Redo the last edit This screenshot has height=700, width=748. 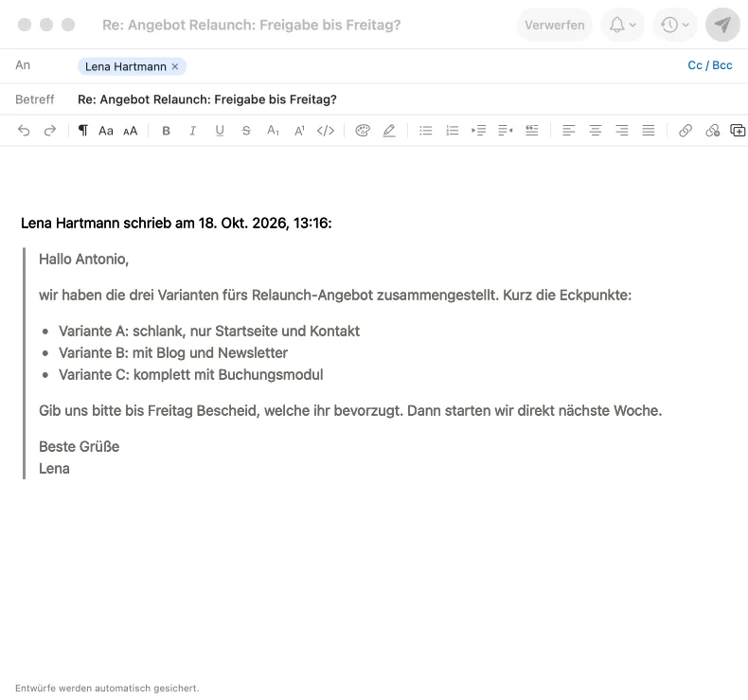pyautogui.click(x=50, y=131)
